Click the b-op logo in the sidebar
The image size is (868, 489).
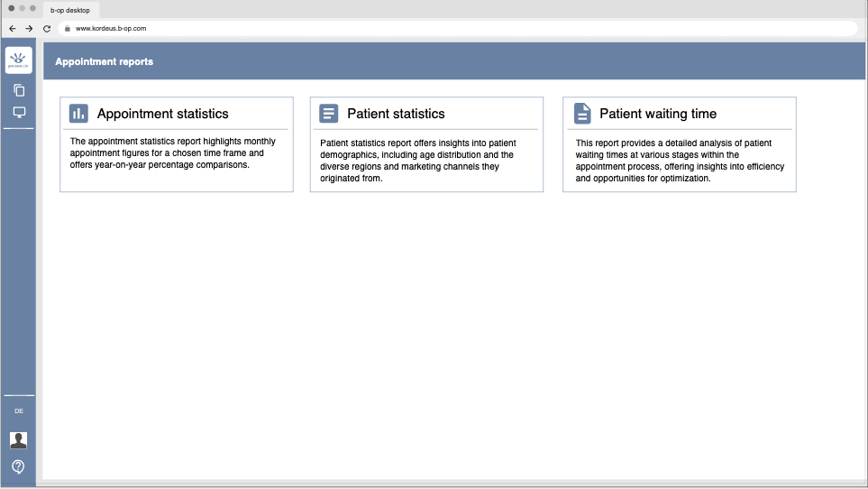[x=18, y=60]
